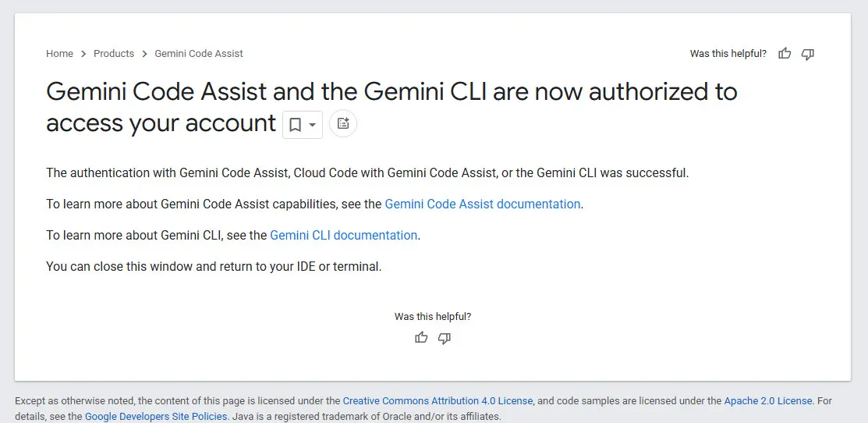Image resolution: width=868 pixels, height=423 pixels.
Task: Click the bottom "Was this helpful?" label
Action: [x=433, y=317]
